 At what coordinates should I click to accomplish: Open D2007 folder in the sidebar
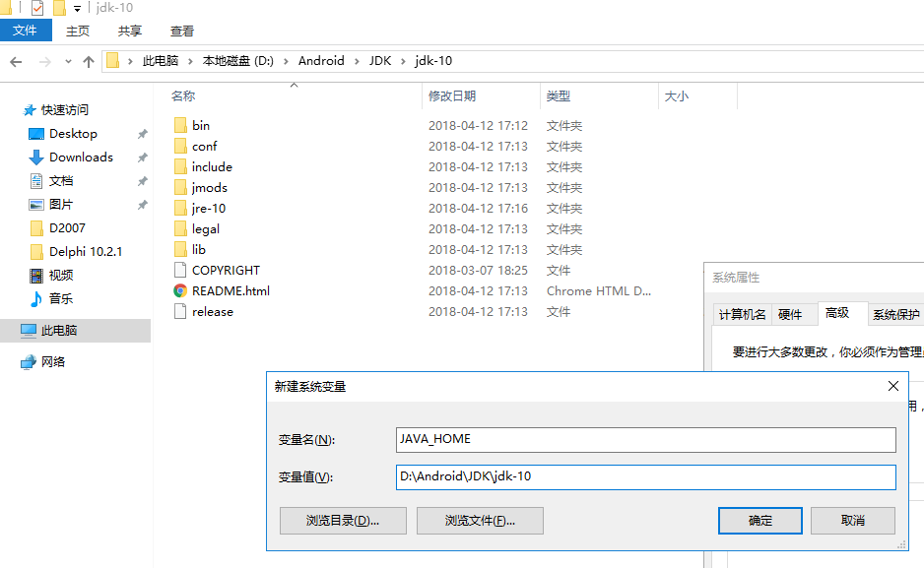(x=67, y=227)
